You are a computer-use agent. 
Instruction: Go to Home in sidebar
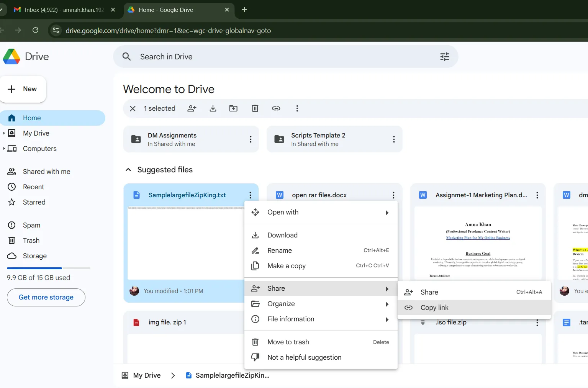click(52, 118)
